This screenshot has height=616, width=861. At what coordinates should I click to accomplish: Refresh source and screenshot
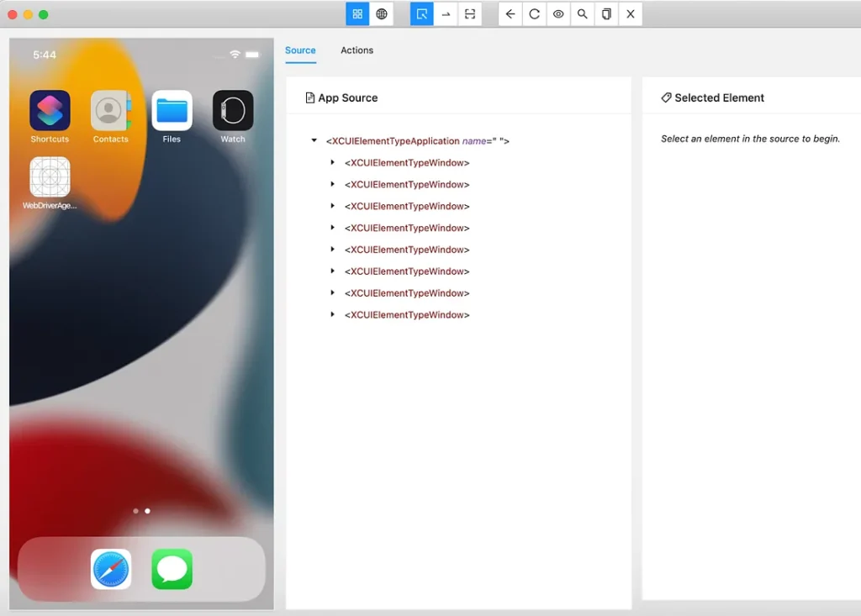point(534,14)
